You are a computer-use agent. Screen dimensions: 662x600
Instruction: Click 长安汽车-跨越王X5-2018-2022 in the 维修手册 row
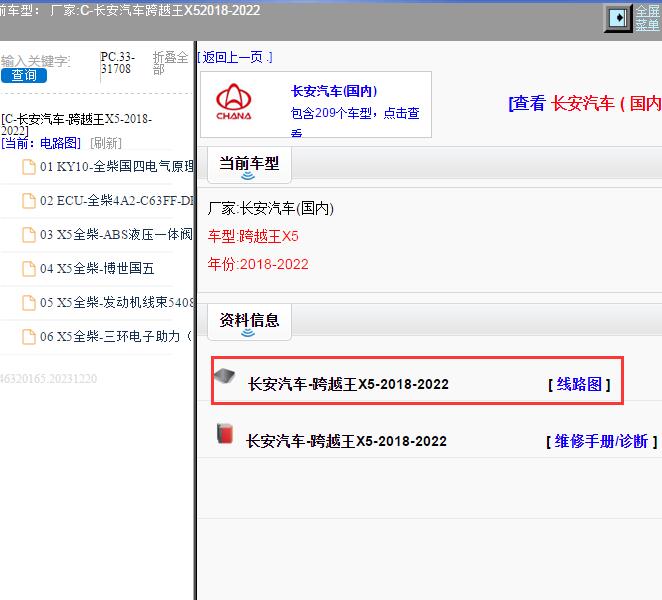pos(346,441)
